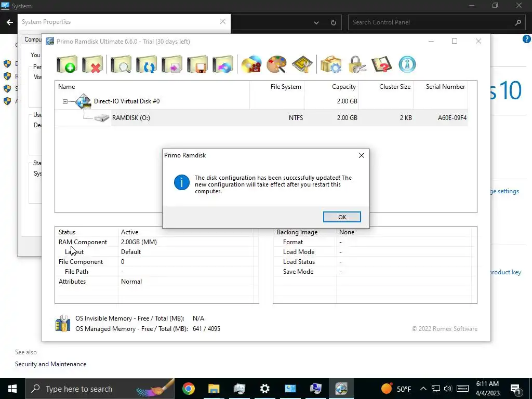Open the Security and Maintenance link
Image resolution: width=532 pixels, height=399 pixels.
pyautogui.click(x=50, y=364)
